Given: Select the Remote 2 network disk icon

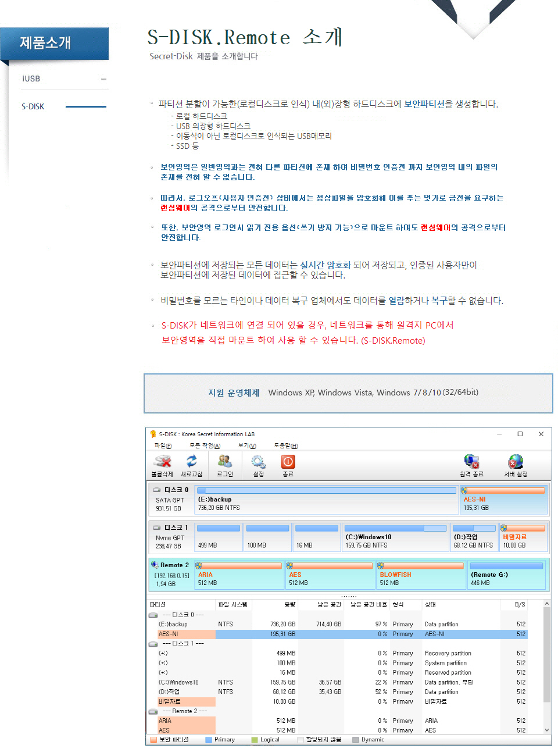Looking at the screenshot, I should (x=154, y=565).
